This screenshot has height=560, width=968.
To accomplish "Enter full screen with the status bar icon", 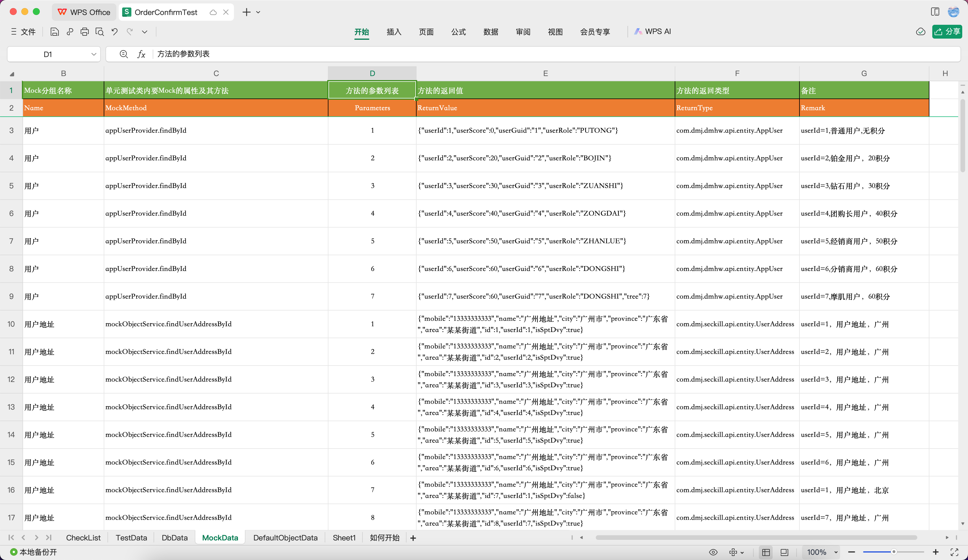I will (954, 552).
